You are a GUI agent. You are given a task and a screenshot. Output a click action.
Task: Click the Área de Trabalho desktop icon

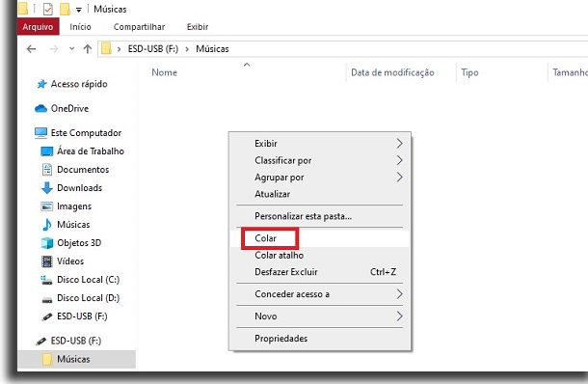coord(47,151)
